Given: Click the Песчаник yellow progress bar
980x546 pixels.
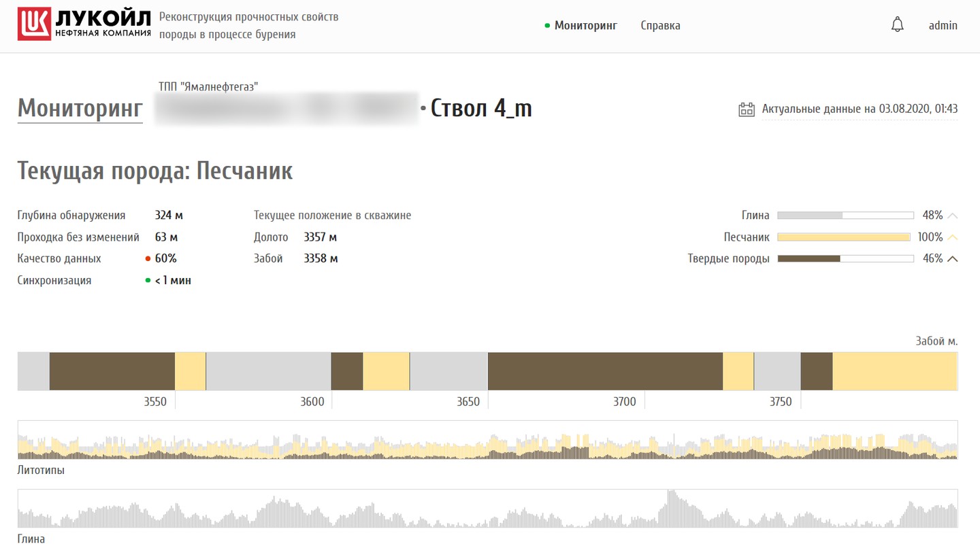Looking at the screenshot, I should [x=845, y=237].
